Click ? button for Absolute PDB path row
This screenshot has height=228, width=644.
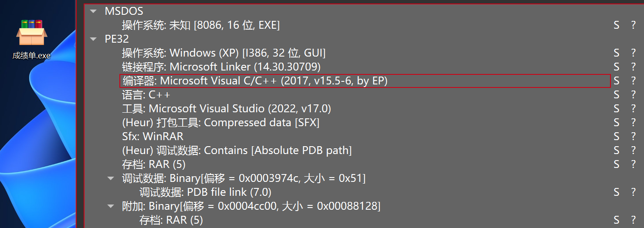pos(633,151)
